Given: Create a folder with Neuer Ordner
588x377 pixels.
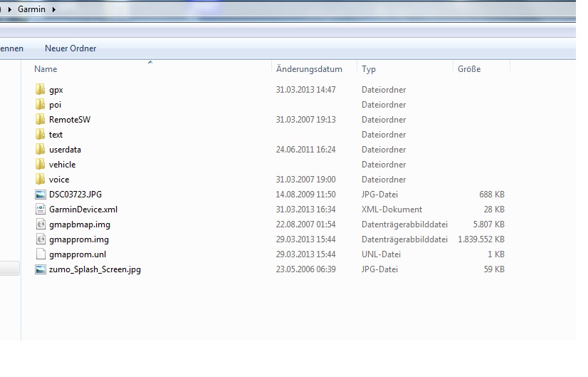Looking at the screenshot, I should [70, 48].
